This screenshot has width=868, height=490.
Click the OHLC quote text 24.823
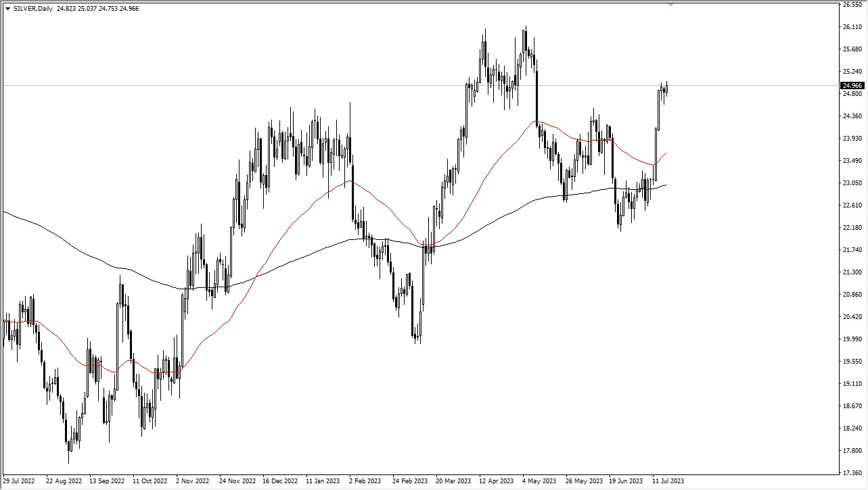pyautogui.click(x=66, y=7)
